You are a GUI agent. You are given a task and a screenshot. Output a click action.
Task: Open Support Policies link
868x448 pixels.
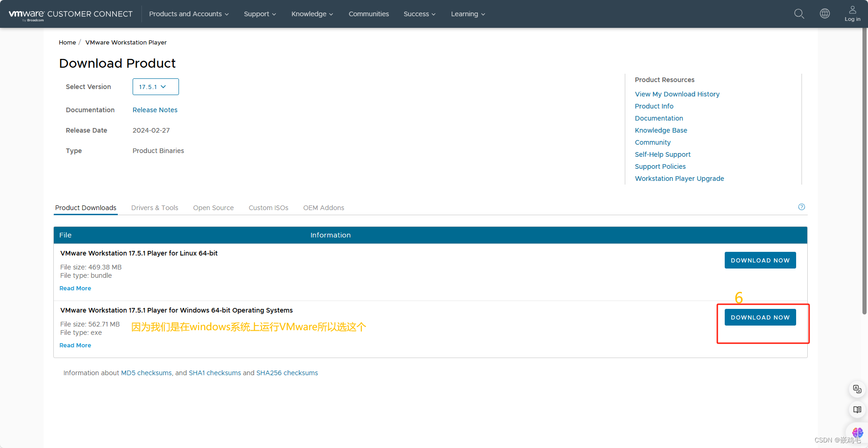[x=660, y=166]
